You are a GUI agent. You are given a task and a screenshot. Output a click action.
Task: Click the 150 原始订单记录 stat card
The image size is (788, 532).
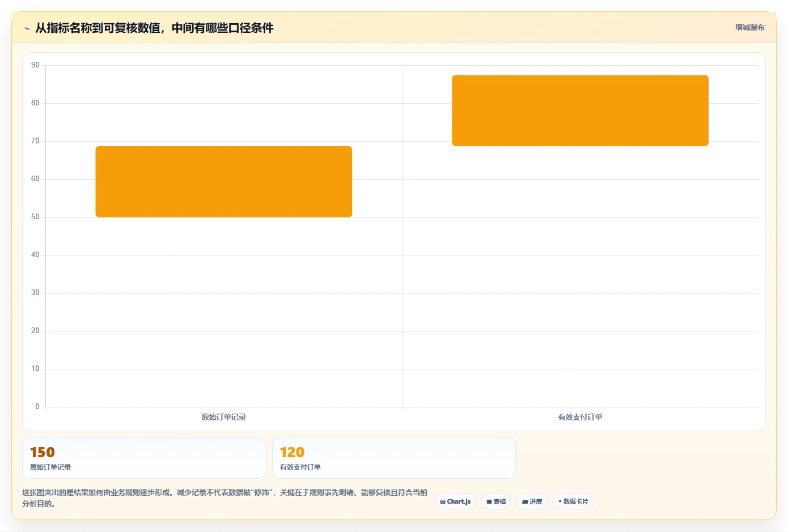[144, 458]
